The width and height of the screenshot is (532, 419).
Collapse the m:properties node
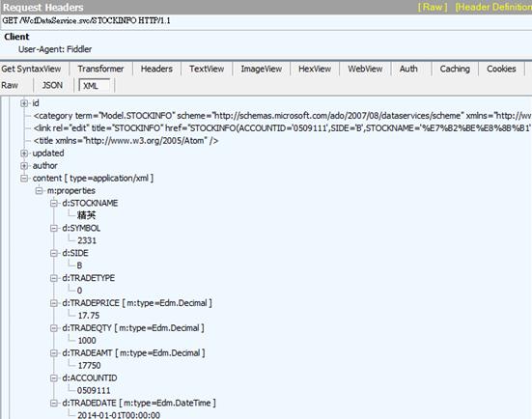[39, 191]
